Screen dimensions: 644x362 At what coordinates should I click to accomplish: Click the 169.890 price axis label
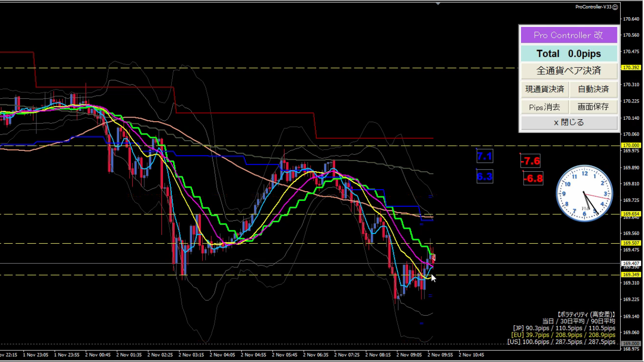click(631, 168)
